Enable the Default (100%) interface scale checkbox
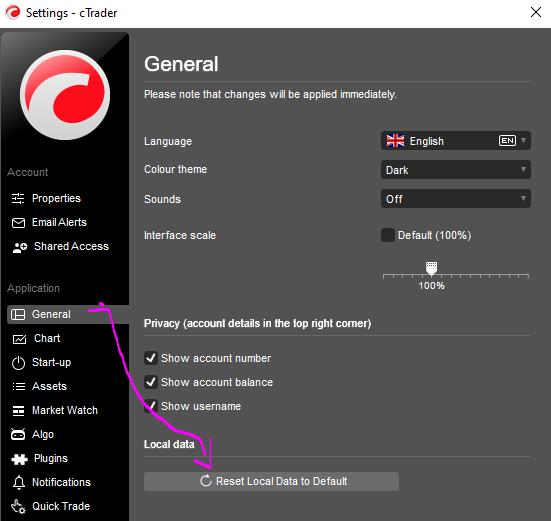This screenshot has height=521, width=551. [x=388, y=235]
